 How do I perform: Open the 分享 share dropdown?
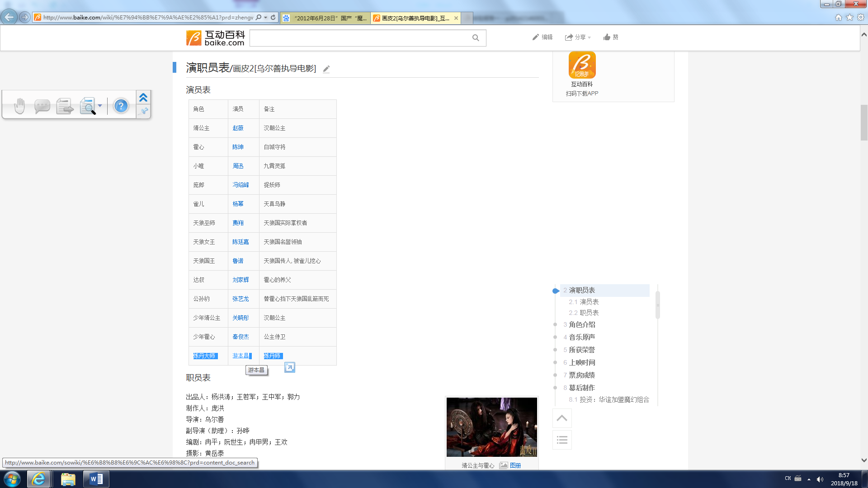pos(578,37)
